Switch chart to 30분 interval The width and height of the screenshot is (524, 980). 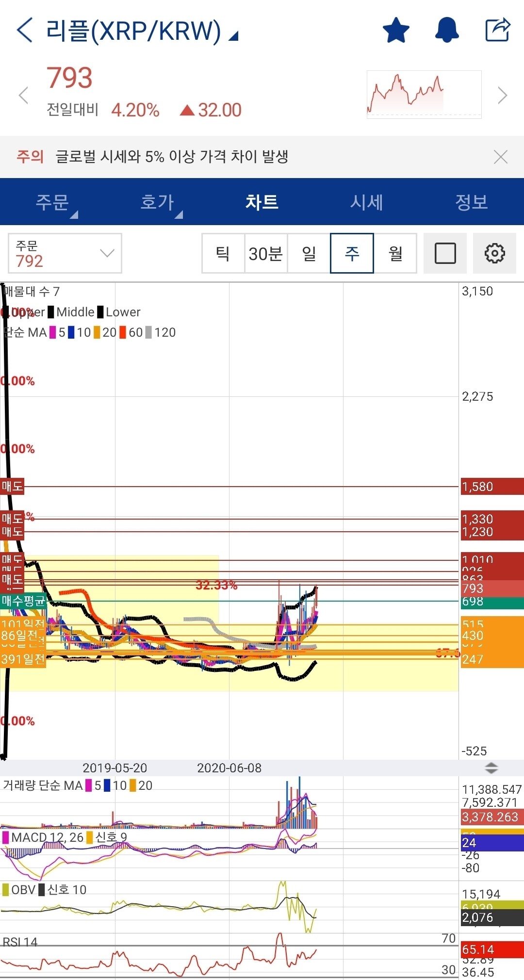[x=266, y=253]
